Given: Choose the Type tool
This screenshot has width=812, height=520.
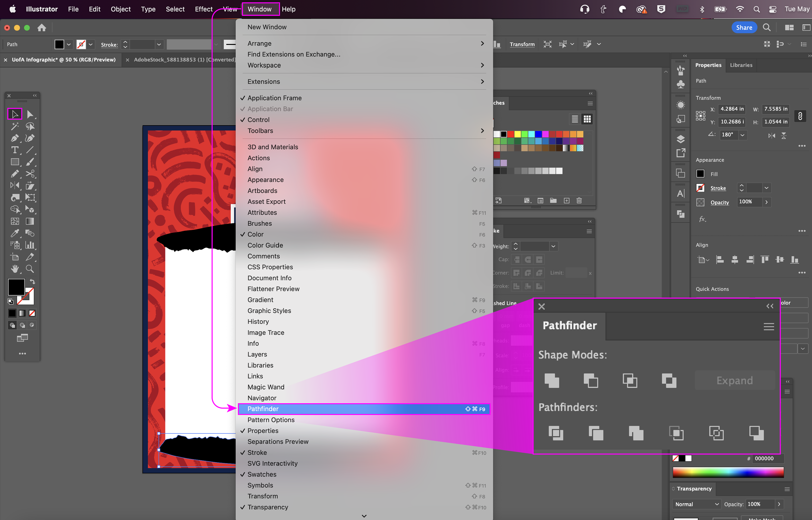Looking at the screenshot, I should point(14,150).
